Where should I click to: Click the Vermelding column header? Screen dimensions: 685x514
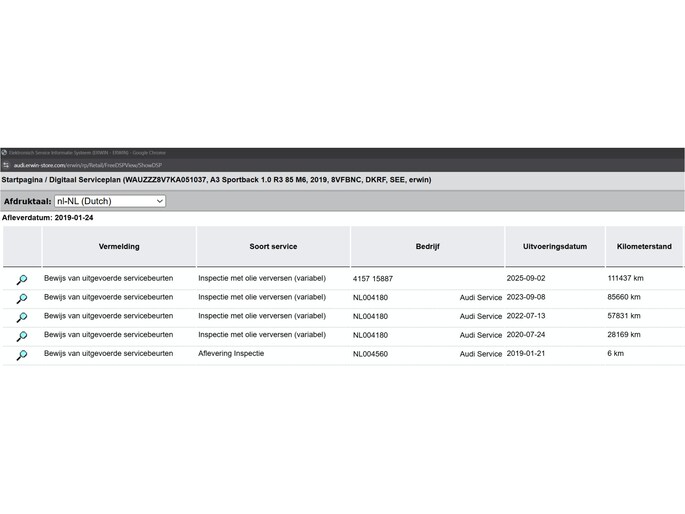click(119, 246)
